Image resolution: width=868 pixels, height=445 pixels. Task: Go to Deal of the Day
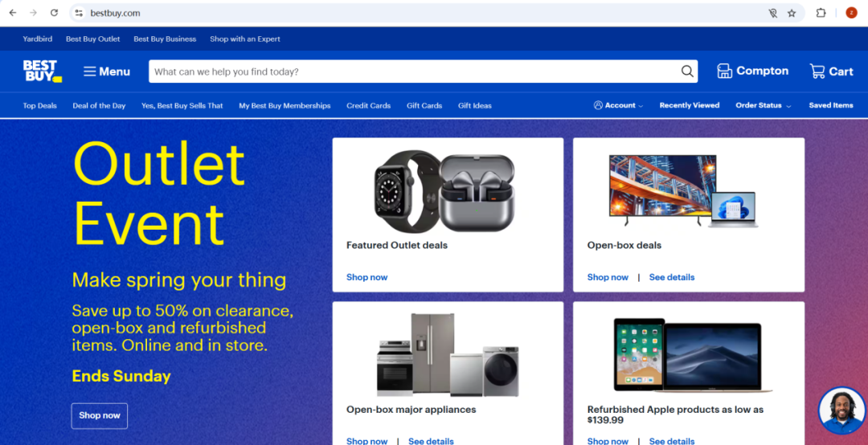click(99, 106)
